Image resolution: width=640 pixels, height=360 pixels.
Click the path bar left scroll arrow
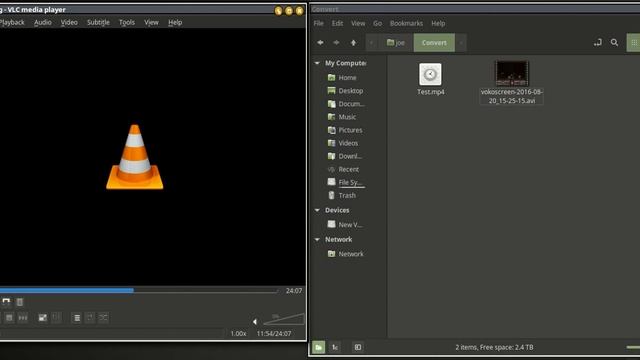tap(371, 43)
